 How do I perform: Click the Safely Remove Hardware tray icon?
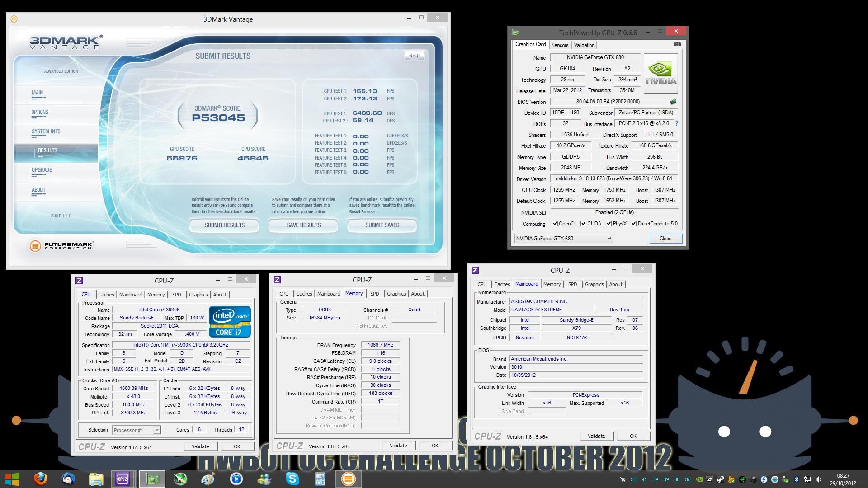pyautogui.click(x=786, y=479)
